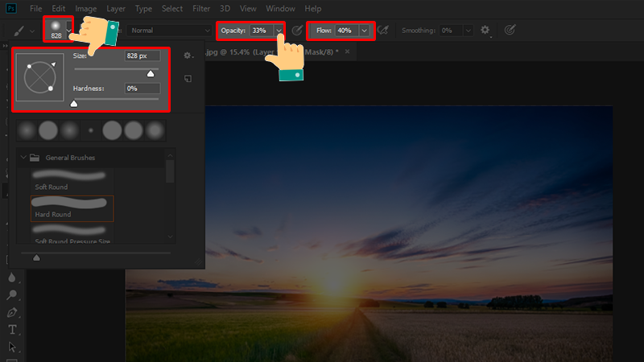Open the Flow slider dropdown arrow

pyautogui.click(x=365, y=31)
